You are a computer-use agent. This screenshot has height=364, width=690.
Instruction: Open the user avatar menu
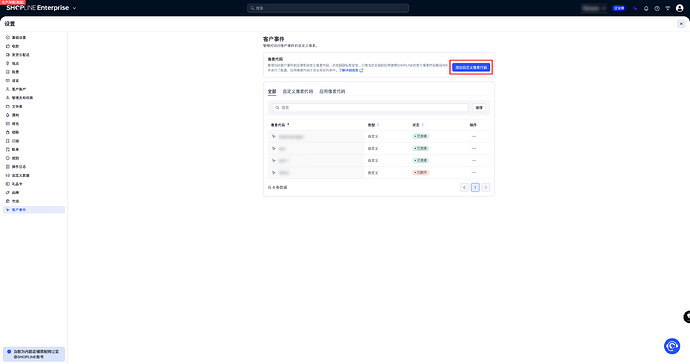tap(679, 8)
